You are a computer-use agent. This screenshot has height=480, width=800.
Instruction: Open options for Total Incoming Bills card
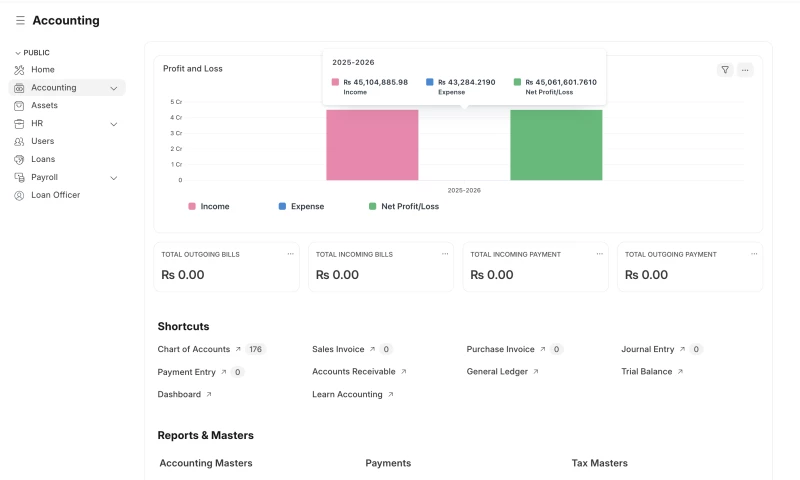445,254
